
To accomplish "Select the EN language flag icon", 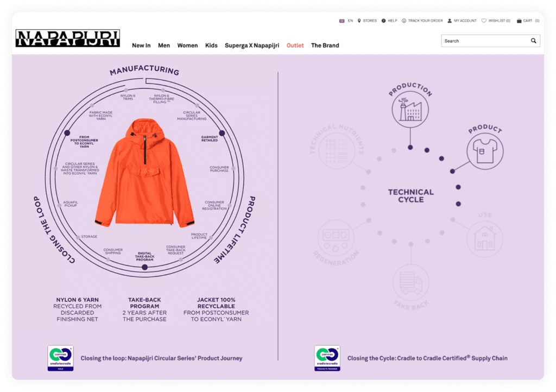I will (x=342, y=21).
